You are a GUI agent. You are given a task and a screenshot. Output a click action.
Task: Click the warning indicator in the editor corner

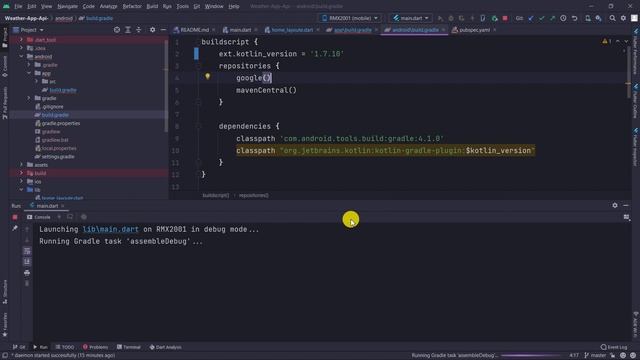tap(607, 41)
